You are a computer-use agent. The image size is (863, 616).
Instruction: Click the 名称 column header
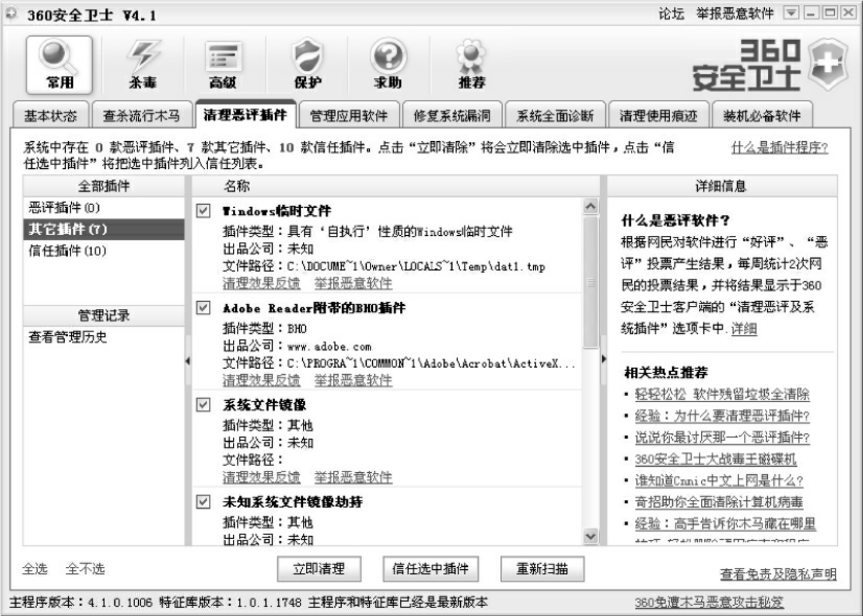pyautogui.click(x=396, y=186)
